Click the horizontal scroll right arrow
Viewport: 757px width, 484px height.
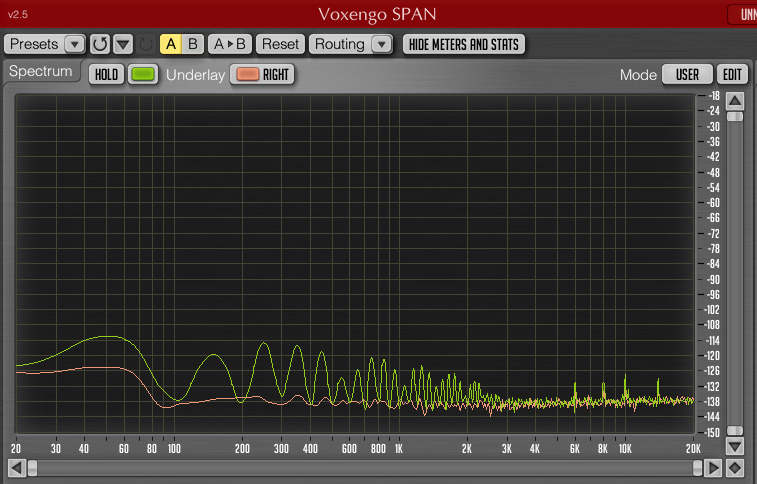[713, 467]
